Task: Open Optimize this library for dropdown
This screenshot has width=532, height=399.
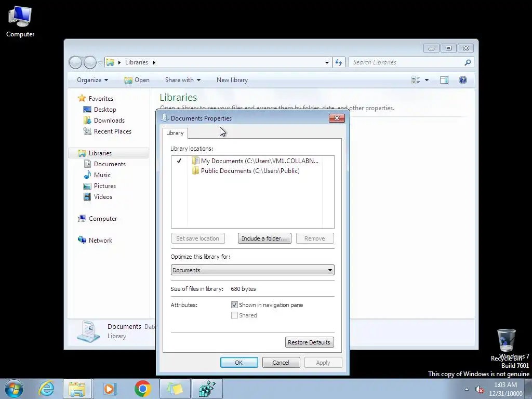Action: tap(252, 270)
